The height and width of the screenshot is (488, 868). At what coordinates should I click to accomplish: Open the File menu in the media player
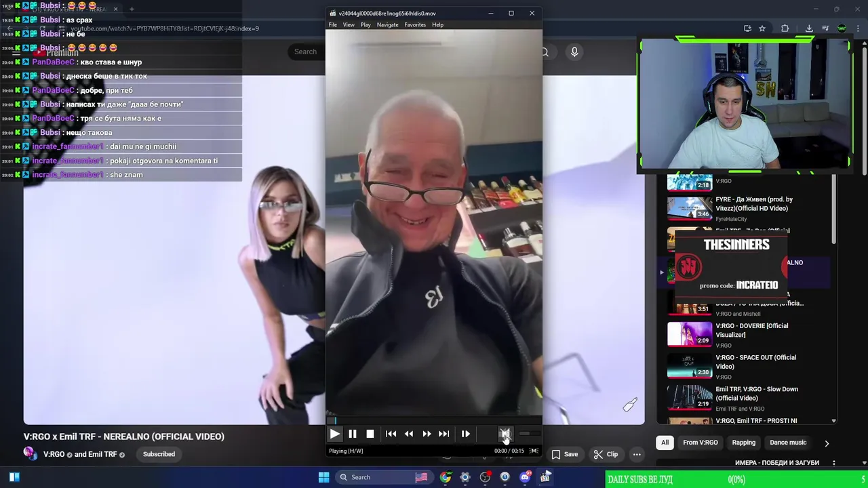coord(333,25)
